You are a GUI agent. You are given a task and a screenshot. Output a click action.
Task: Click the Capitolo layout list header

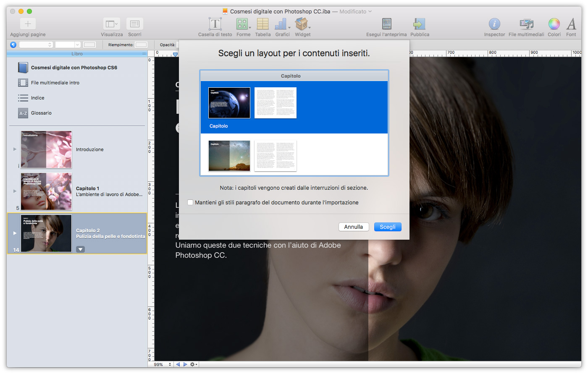tap(294, 76)
